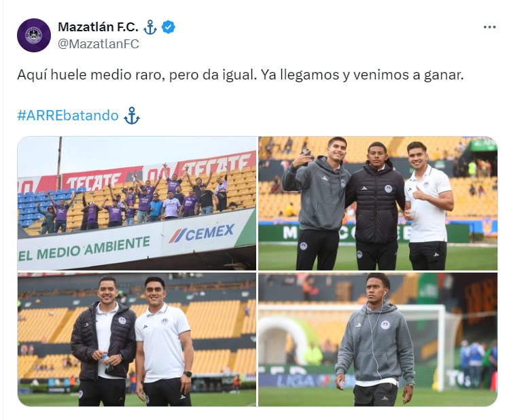Open the fans in stands photo

tap(137, 203)
